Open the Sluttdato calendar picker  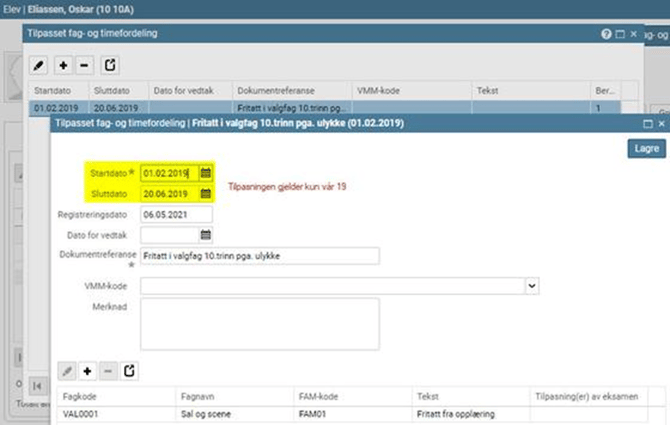pos(206,193)
